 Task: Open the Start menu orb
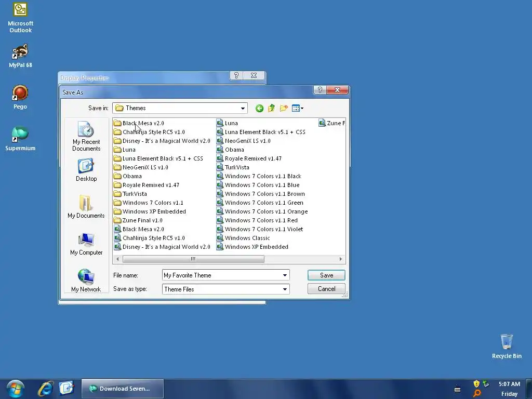click(15, 389)
